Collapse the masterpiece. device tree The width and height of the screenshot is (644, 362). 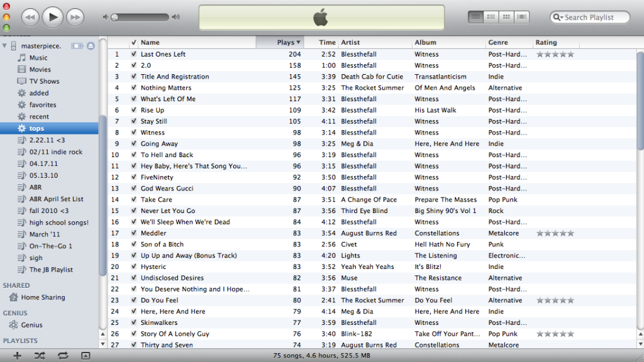point(4,45)
